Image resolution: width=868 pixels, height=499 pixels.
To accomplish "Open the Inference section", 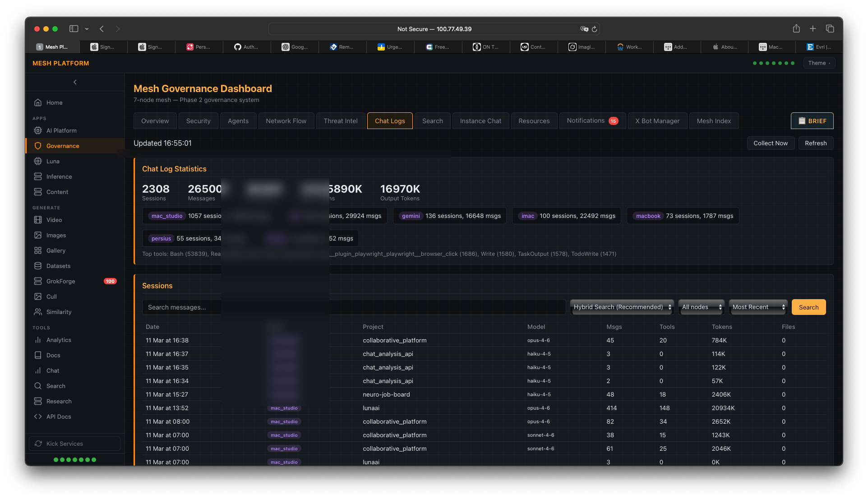I will [59, 176].
